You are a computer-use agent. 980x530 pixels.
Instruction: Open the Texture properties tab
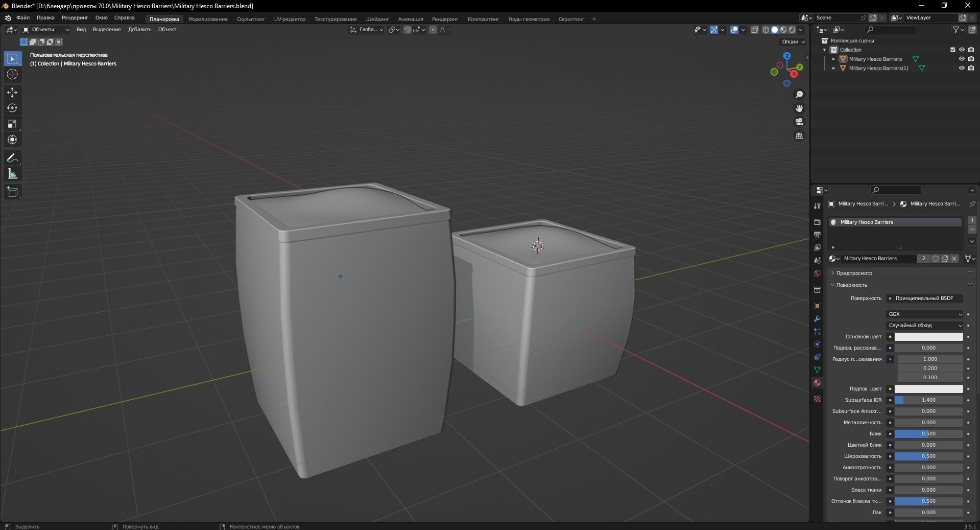point(817,399)
